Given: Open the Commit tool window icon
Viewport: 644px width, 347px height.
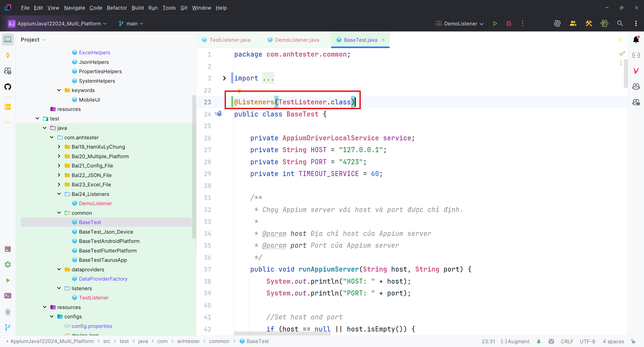Looking at the screenshot, I should pos(8,55).
